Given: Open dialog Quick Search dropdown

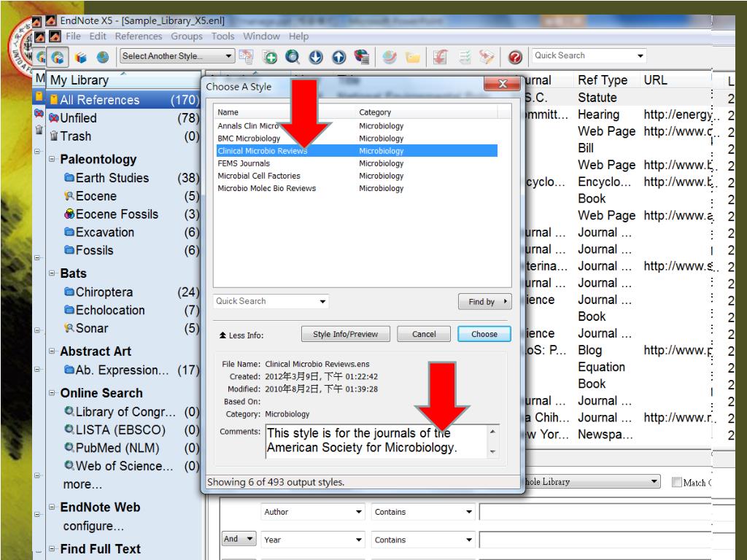Looking at the screenshot, I should 322,301.
